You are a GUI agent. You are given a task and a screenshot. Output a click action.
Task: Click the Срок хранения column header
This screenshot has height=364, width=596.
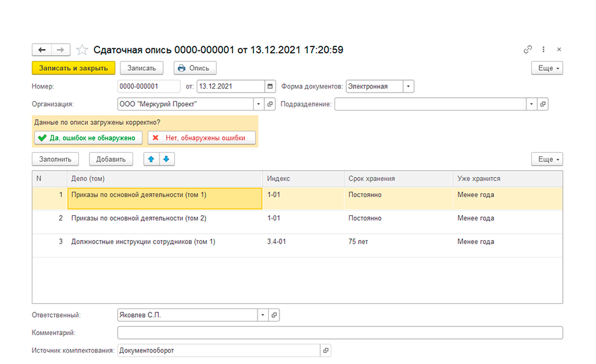[399, 179]
